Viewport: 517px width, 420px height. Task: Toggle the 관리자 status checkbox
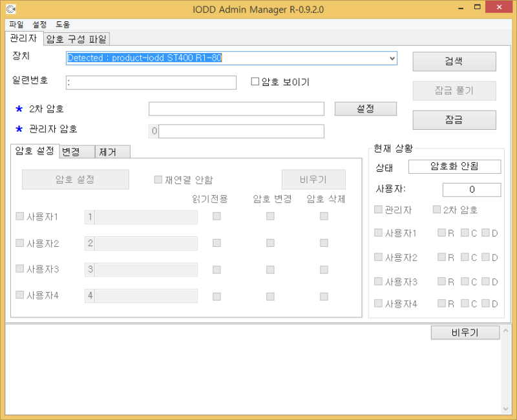pyautogui.click(x=378, y=209)
